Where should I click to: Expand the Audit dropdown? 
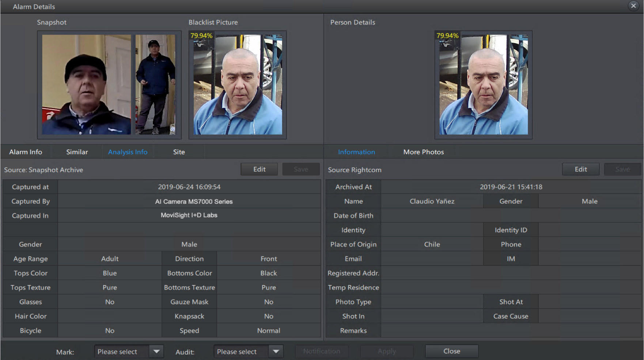tap(276, 352)
